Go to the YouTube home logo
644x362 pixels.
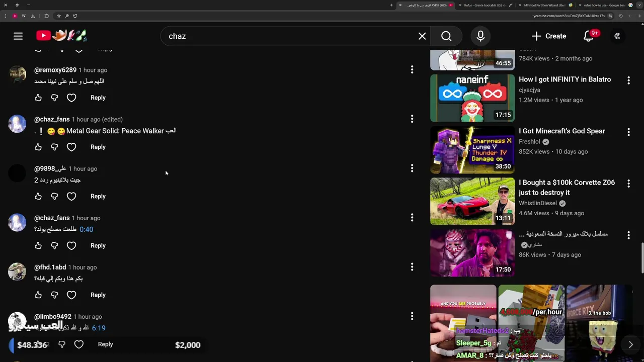61,36
